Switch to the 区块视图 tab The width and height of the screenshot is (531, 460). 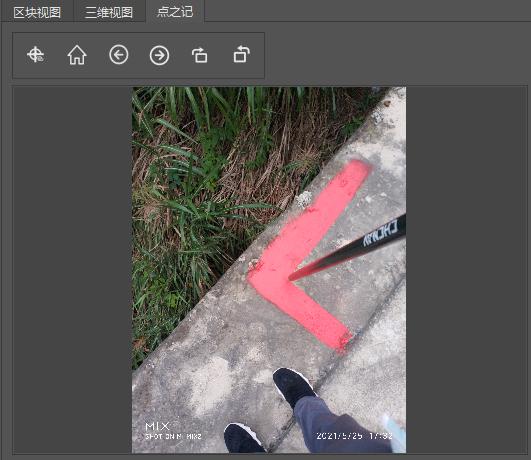(x=37, y=12)
